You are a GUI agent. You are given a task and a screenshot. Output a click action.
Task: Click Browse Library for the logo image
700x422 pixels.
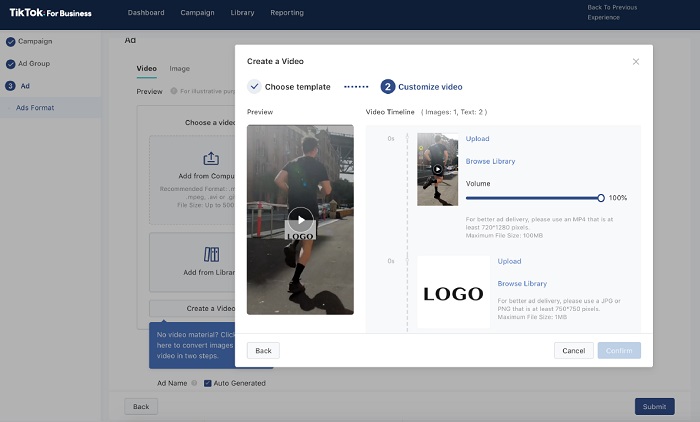(522, 284)
